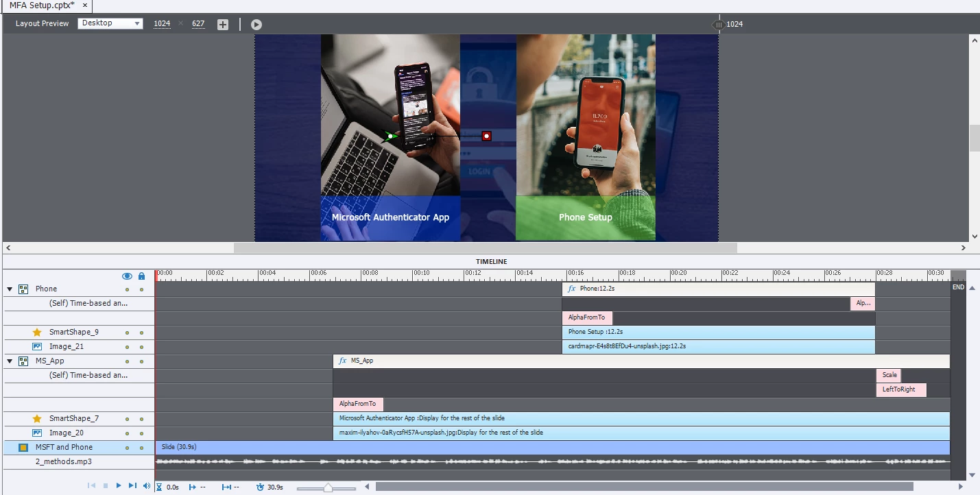Click the 627 layout height value field
Viewport: 980px width, 495px height.
pyautogui.click(x=198, y=24)
